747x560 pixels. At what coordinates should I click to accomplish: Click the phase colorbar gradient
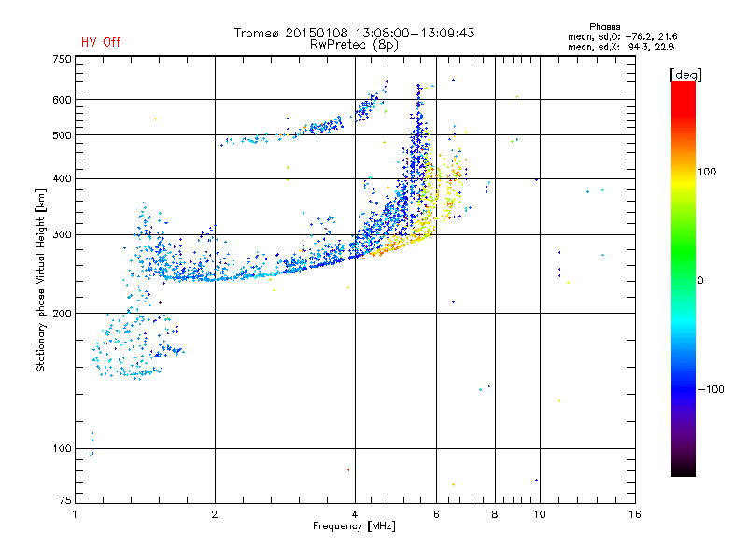tap(684, 279)
